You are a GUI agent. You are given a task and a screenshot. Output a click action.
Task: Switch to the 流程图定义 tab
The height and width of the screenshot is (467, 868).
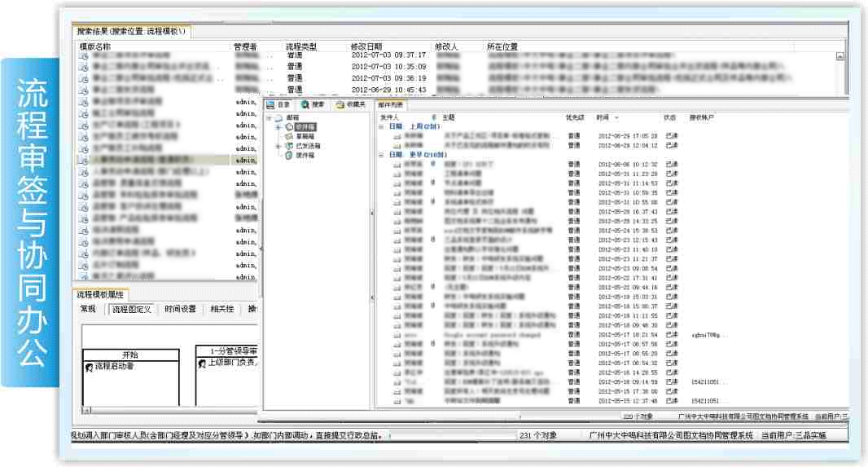coord(131,310)
